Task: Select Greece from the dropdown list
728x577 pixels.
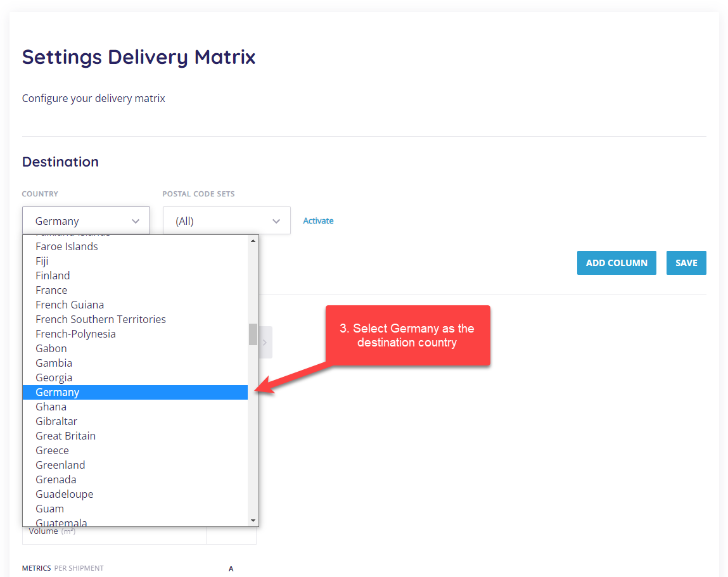Action: click(135, 450)
